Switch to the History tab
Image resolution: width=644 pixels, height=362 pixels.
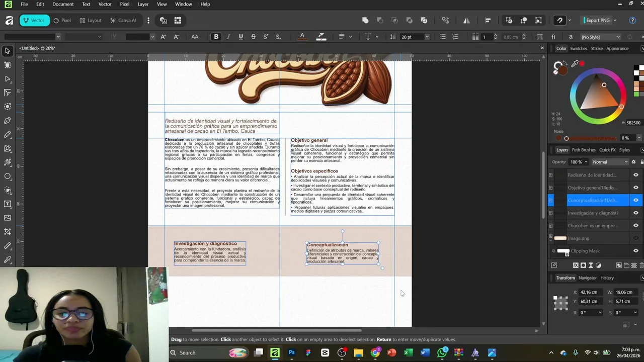pyautogui.click(x=607, y=278)
